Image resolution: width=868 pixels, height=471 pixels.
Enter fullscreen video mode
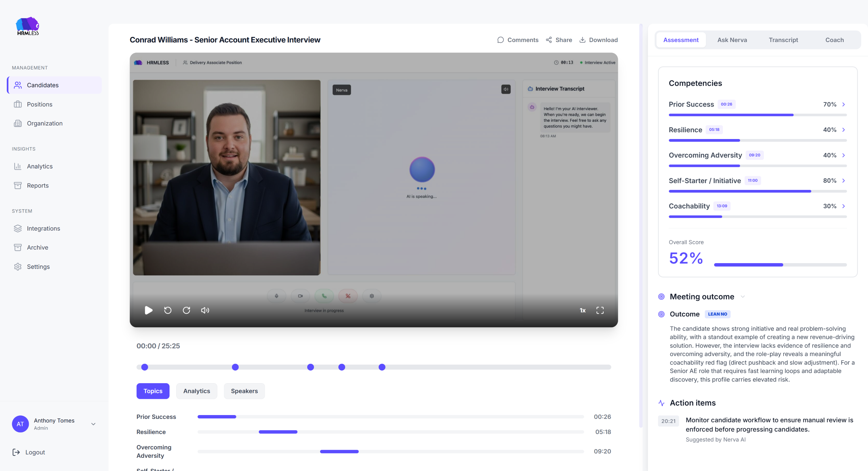point(600,310)
